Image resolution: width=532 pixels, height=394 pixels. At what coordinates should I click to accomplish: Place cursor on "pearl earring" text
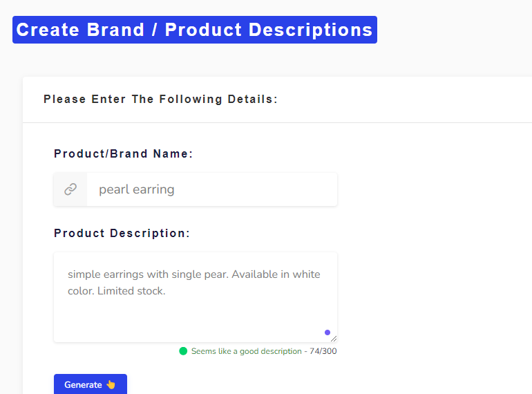pos(137,189)
